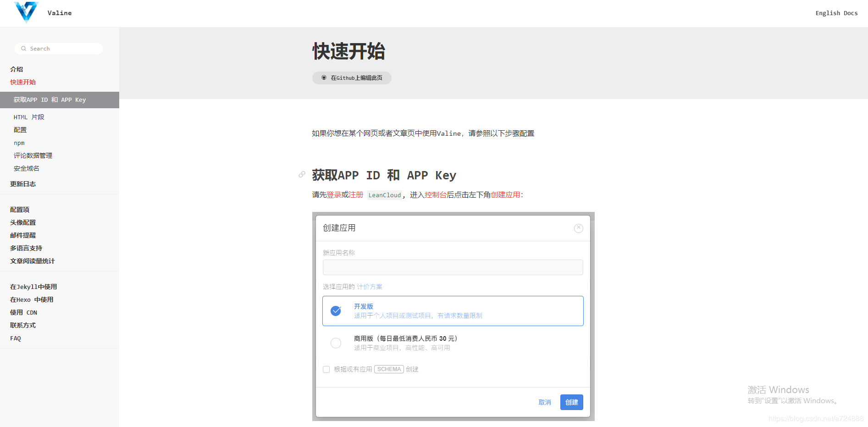868x427 pixels.
Task: Open the English Docs menu item
Action: click(836, 13)
